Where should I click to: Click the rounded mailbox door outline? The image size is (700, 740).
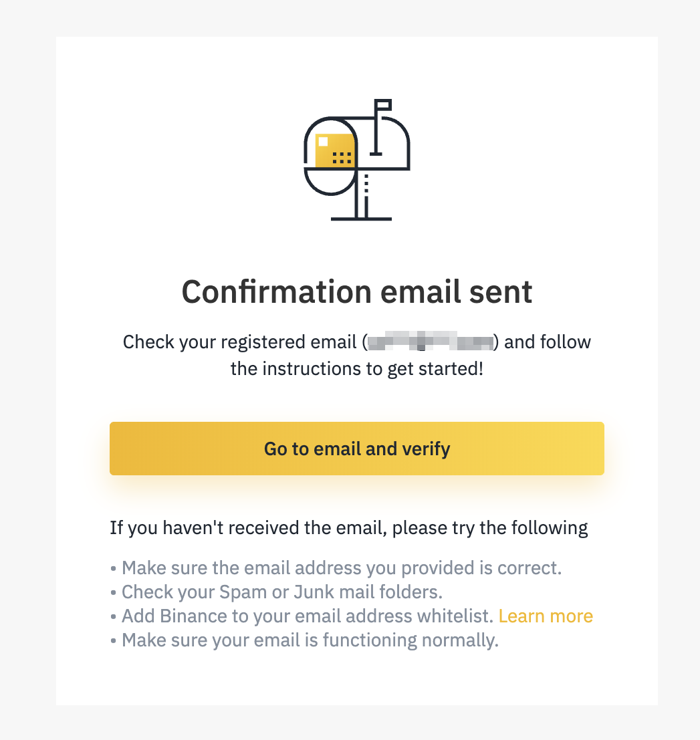330,156
